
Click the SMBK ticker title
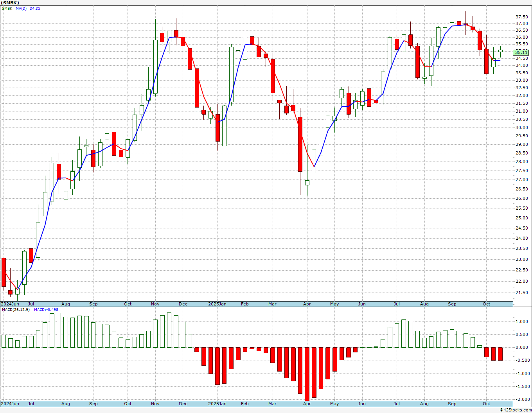10,2
